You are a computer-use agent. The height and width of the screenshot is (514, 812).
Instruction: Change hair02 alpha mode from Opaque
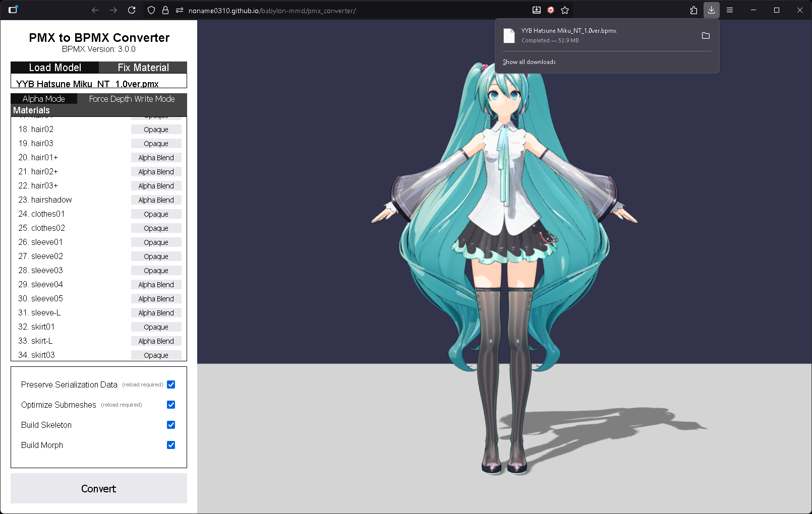pyautogui.click(x=156, y=130)
